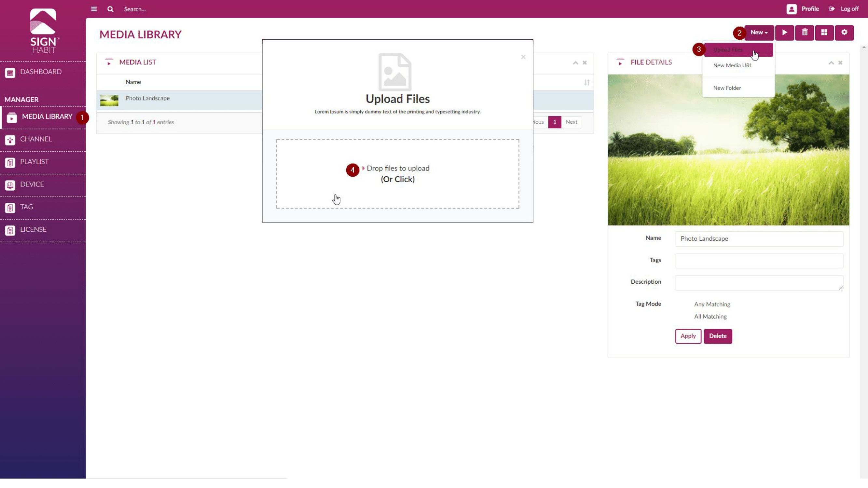Click the trash delete toolbar icon
The image size is (868, 488).
click(804, 33)
